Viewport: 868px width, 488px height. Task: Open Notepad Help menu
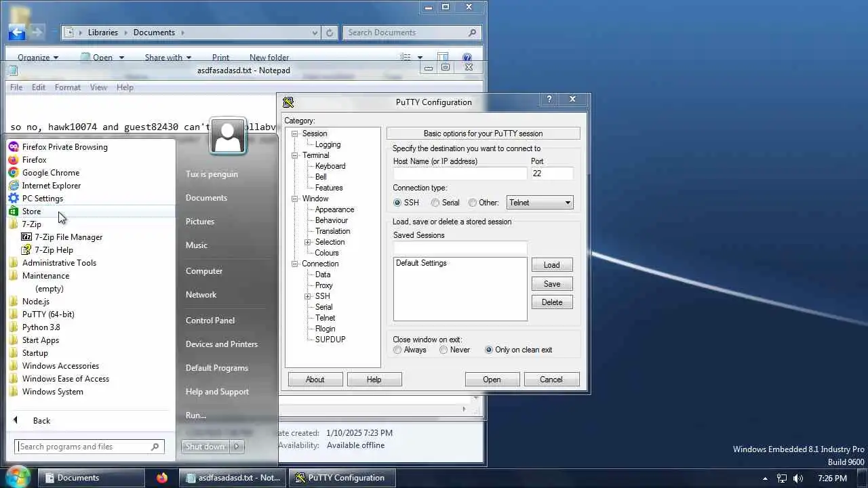[125, 87]
